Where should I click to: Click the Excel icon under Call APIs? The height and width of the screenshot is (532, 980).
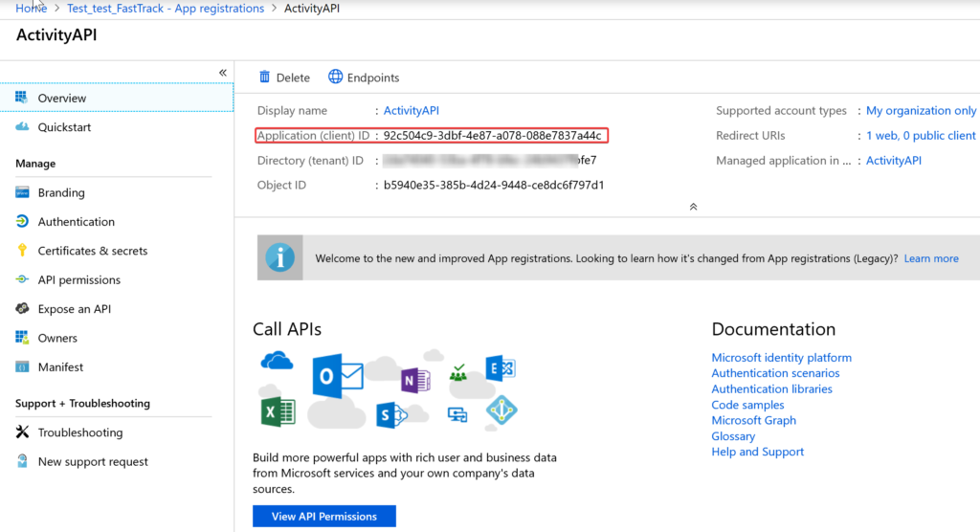[x=278, y=412]
